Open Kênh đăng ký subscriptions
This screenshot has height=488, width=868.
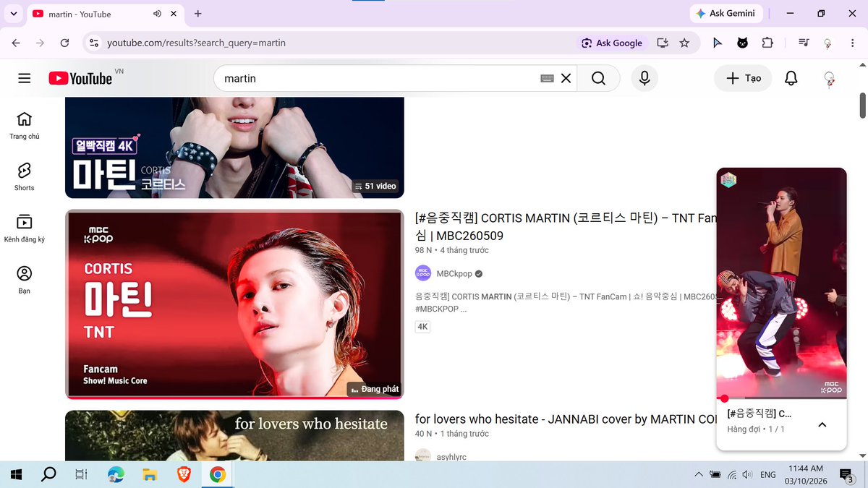click(x=25, y=228)
